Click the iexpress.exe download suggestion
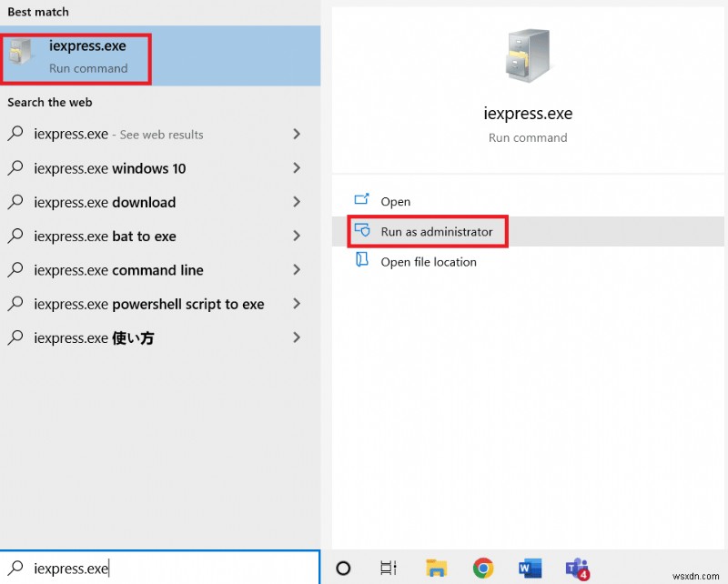The image size is (728, 584). (105, 202)
